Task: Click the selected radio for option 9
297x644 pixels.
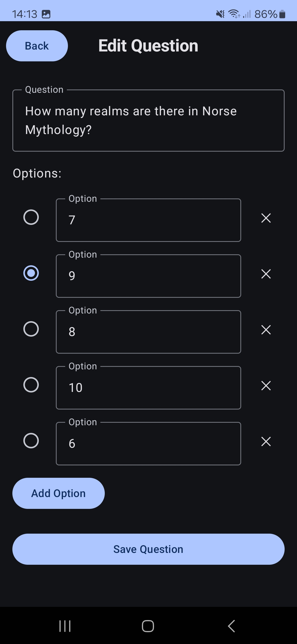Action: (31, 273)
